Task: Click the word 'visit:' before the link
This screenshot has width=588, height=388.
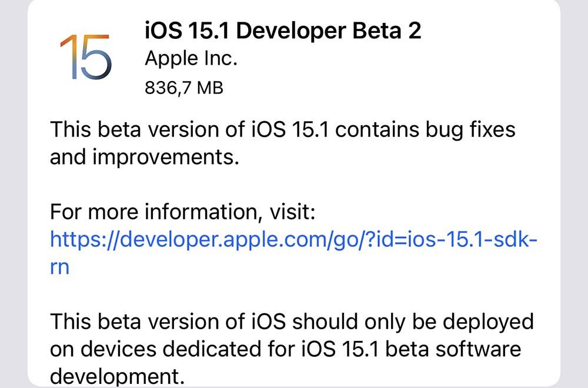Action: (x=292, y=212)
